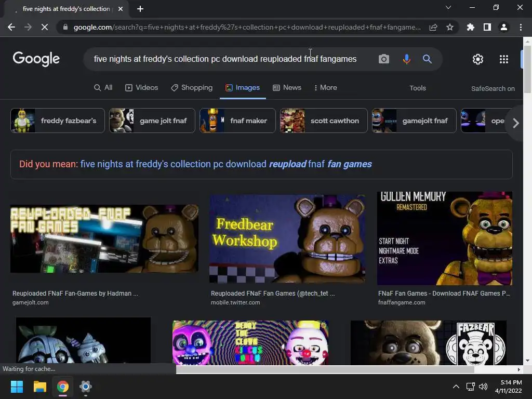Bookmark this page with the star
Screen dimensions: 532x399
(450, 27)
